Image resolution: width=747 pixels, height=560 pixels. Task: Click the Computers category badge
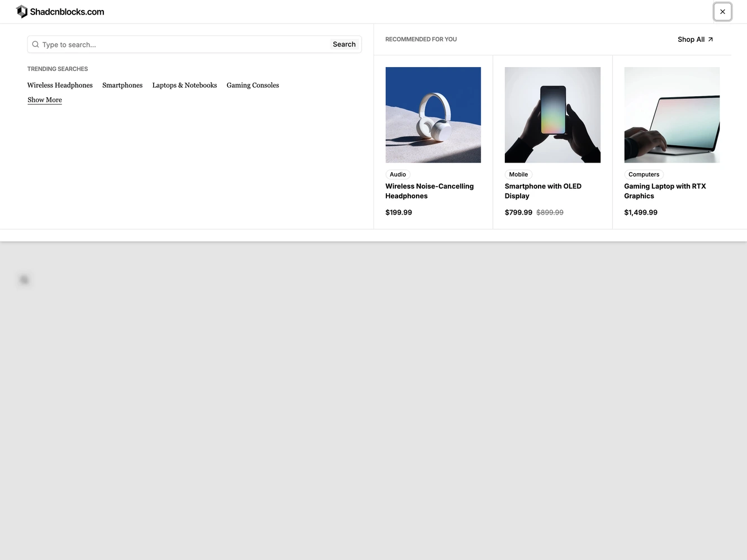(x=644, y=174)
